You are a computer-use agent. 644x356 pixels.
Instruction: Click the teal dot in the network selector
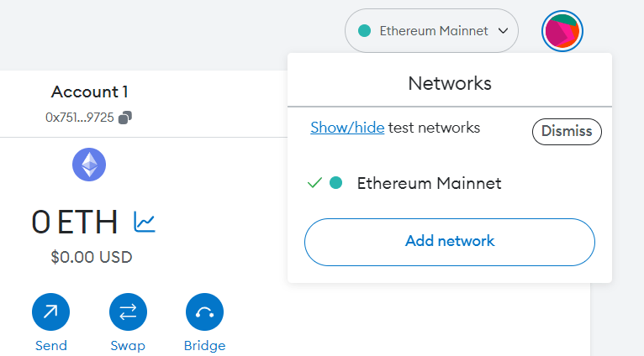tap(365, 31)
